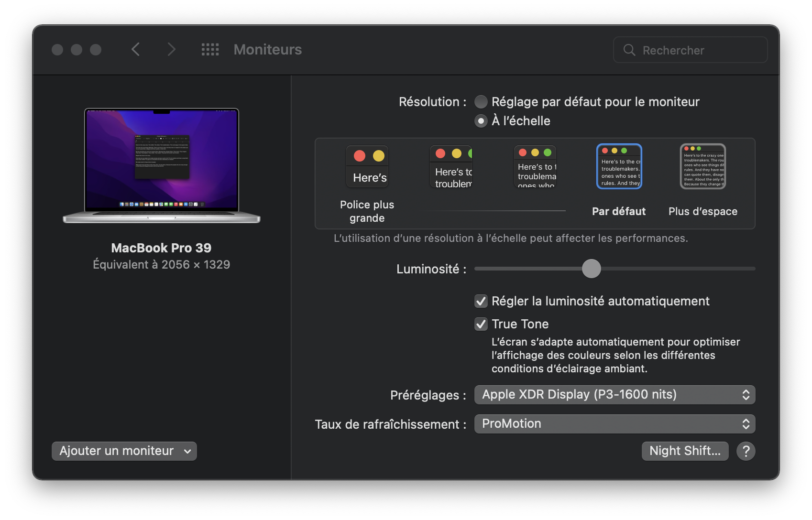Select the "Police plus grande" scaling option
The height and width of the screenshot is (520, 812).
click(x=367, y=166)
